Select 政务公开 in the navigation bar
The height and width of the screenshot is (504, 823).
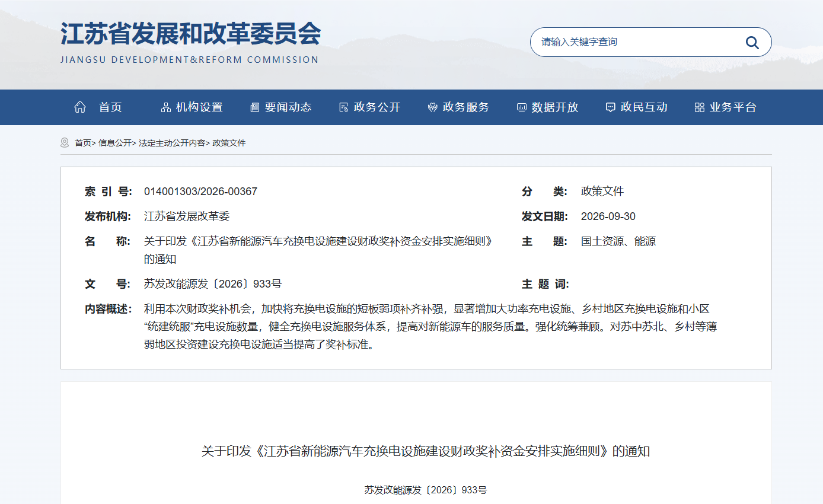pos(377,107)
